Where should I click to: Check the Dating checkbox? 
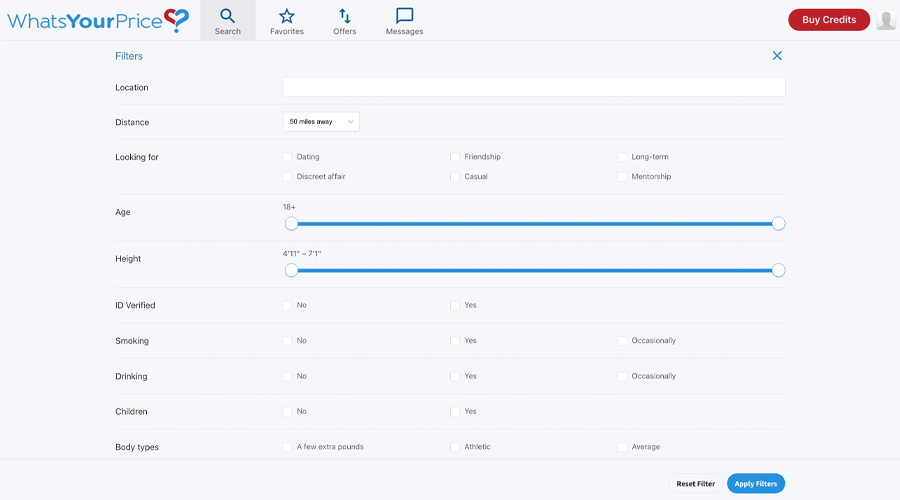[x=288, y=157]
